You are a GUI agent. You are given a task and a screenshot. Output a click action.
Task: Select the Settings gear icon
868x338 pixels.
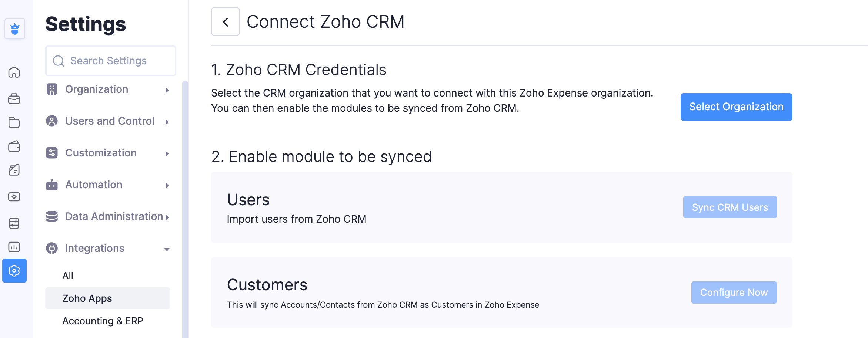[x=14, y=271]
